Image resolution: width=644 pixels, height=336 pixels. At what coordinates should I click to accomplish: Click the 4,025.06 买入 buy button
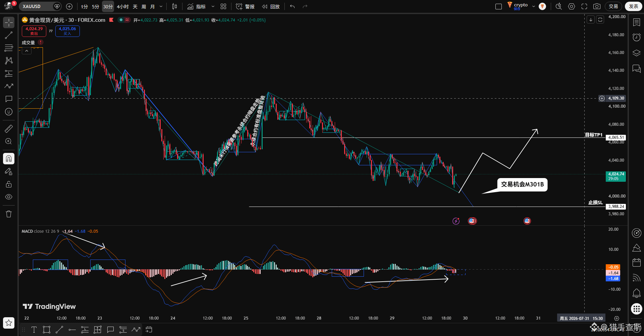(x=67, y=31)
